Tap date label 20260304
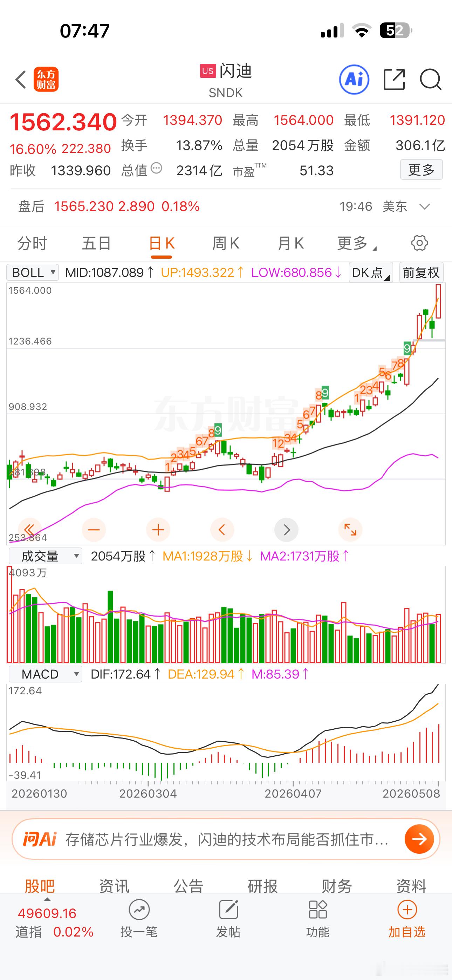452x980 pixels. [x=148, y=794]
